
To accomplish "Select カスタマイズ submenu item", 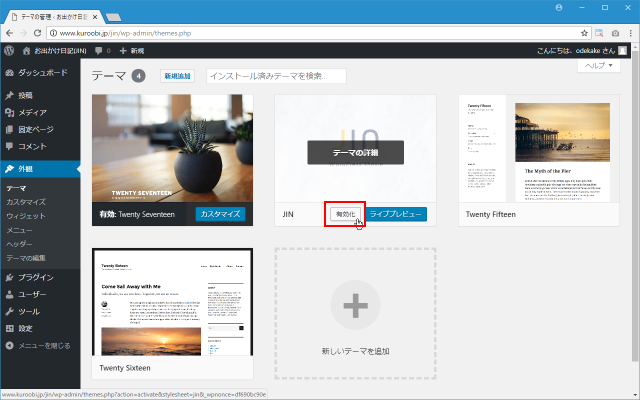I will click(x=26, y=202).
